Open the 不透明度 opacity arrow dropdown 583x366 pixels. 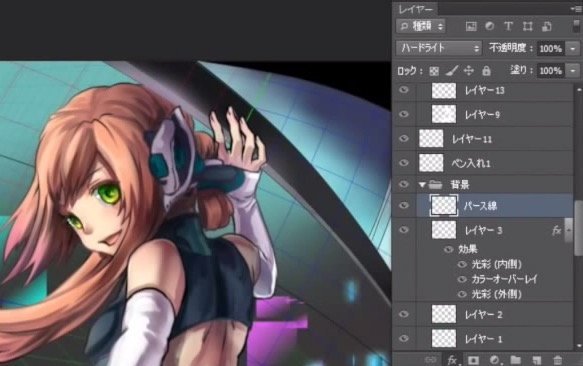pyautogui.click(x=572, y=49)
